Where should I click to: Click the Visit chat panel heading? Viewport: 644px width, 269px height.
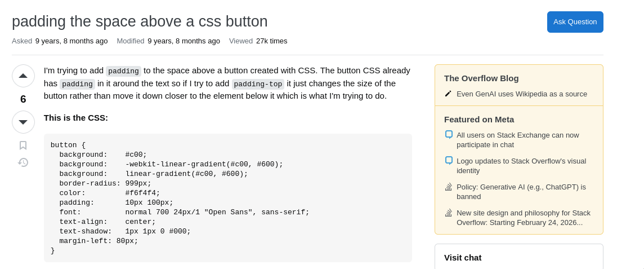463,257
